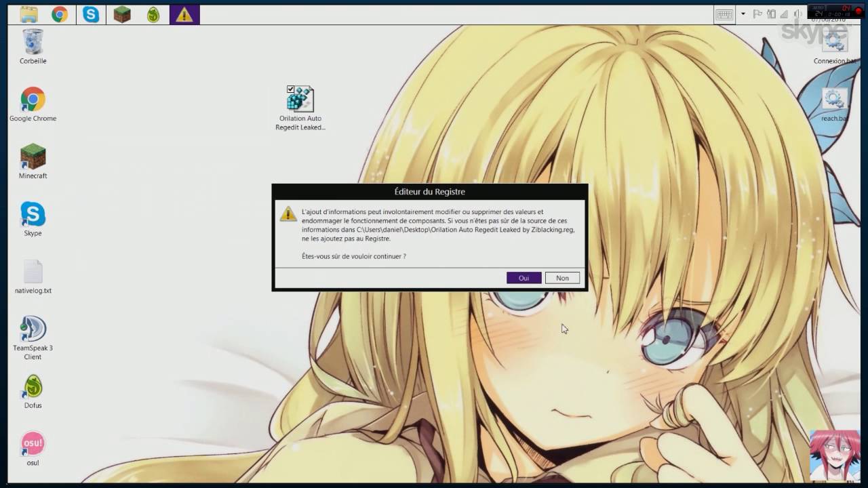Image resolution: width=868 pixels, height=488 pixels.
Task: Open the Dofus taskbar icon
Action: (x=153, y=14)
